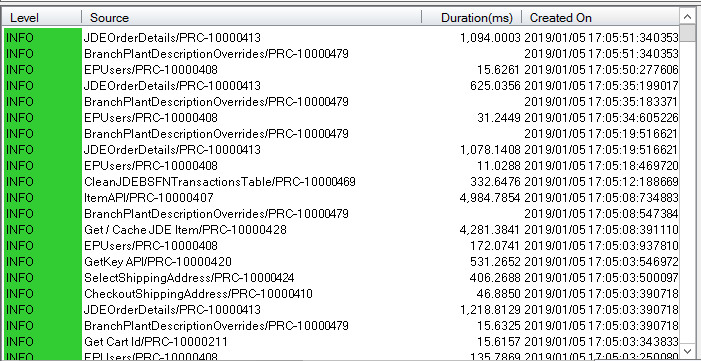Select timestamp 2019/01/05 17:05:12:188669
This screenshot has width=701, height=361.
pos(601,182)
